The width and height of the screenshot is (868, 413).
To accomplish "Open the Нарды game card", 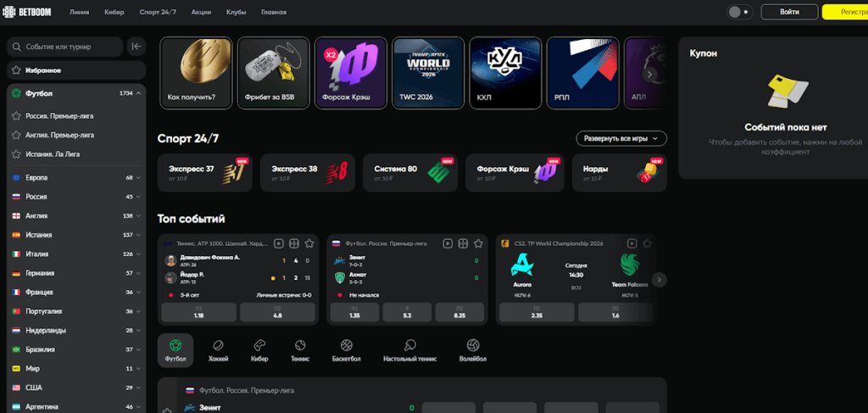I will 620,173.
